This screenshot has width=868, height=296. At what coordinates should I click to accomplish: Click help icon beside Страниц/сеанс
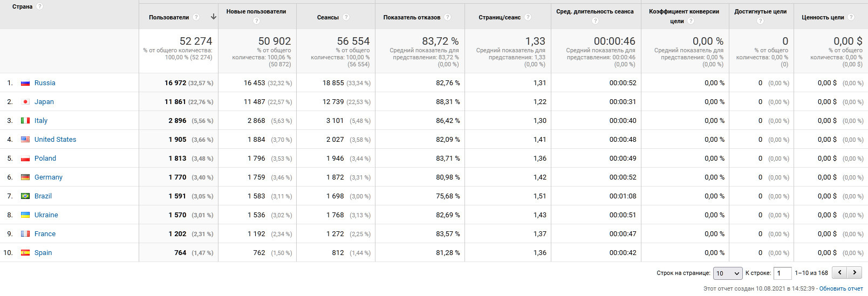pos(528,17)
